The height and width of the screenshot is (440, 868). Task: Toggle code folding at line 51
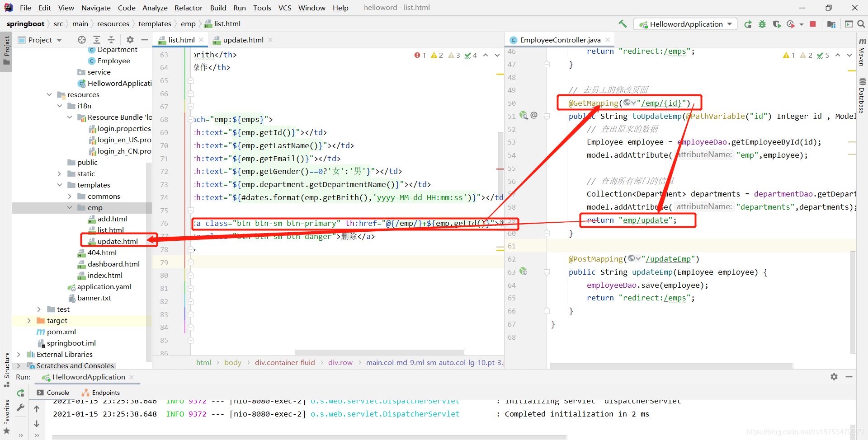547,116
